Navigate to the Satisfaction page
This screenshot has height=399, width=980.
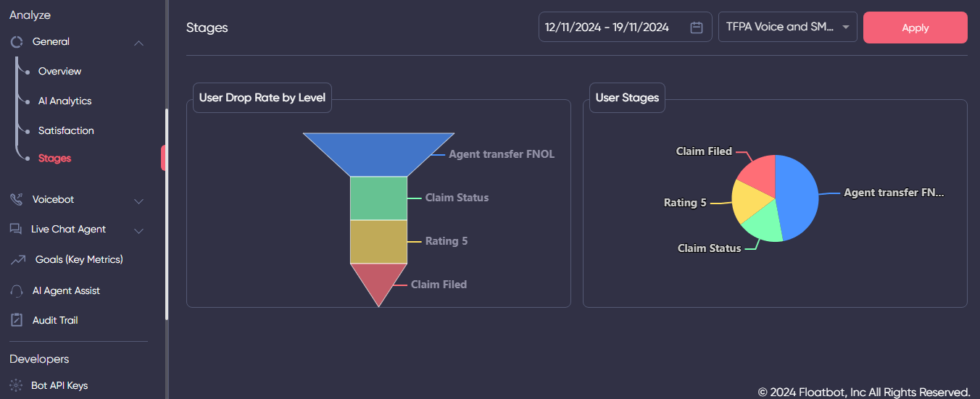pyautogui.click(x=66, y=130)
